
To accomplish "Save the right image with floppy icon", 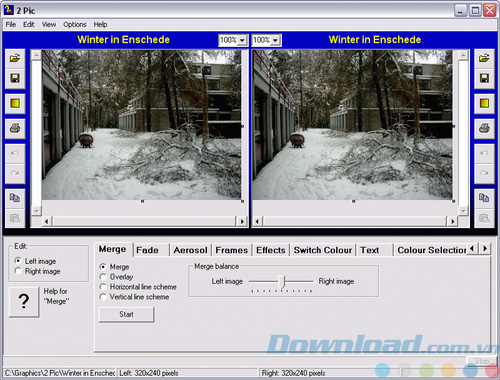I will (484, 79).
